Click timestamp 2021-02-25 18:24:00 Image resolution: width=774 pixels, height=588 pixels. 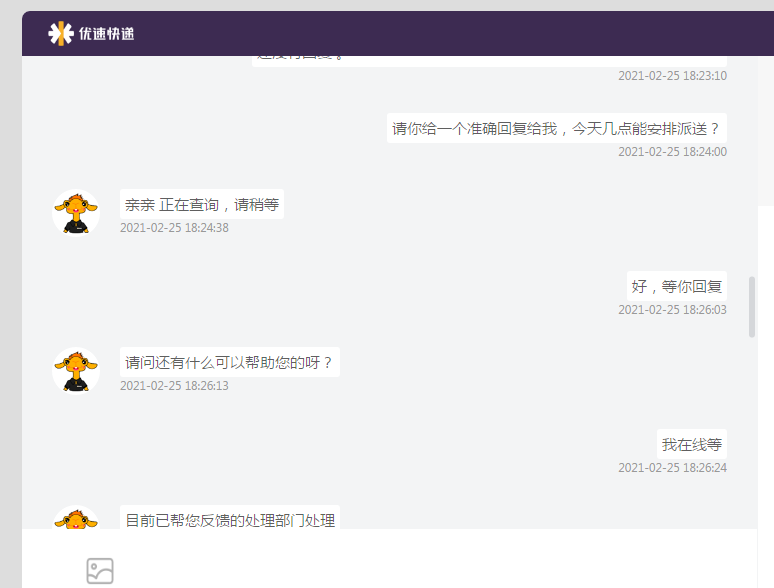point(672,152)
